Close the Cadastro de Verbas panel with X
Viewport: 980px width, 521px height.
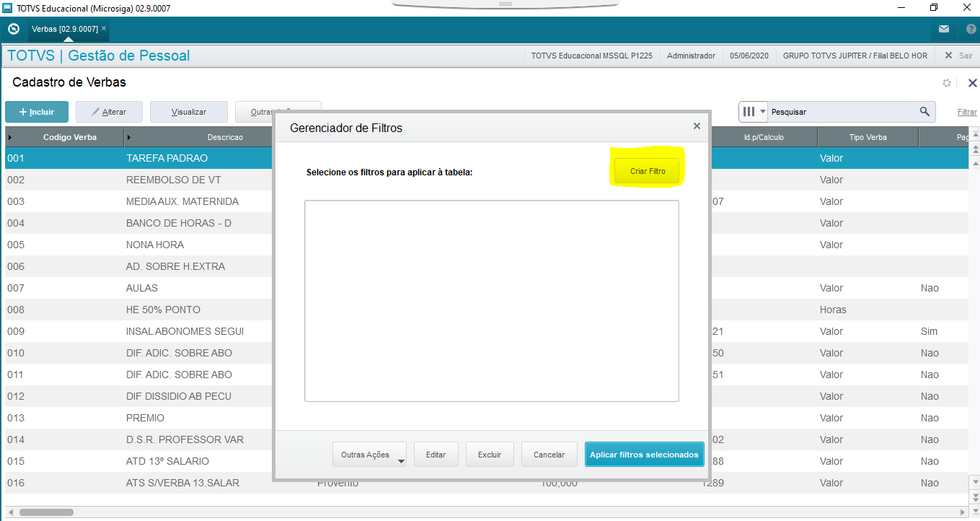[972, 83]
